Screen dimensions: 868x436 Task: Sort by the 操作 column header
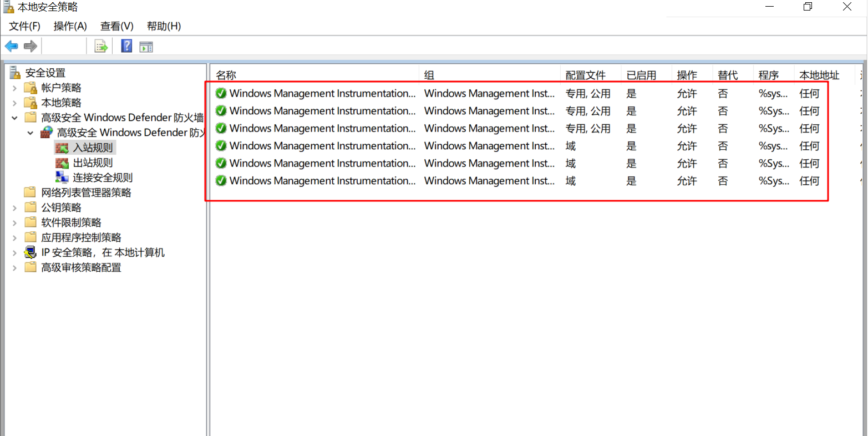(693, 75)
